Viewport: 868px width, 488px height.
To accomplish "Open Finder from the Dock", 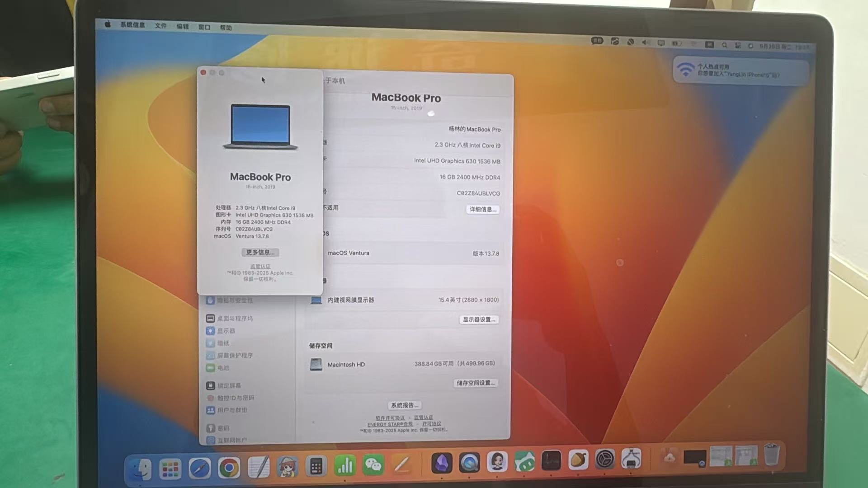I will click(141, 469).
